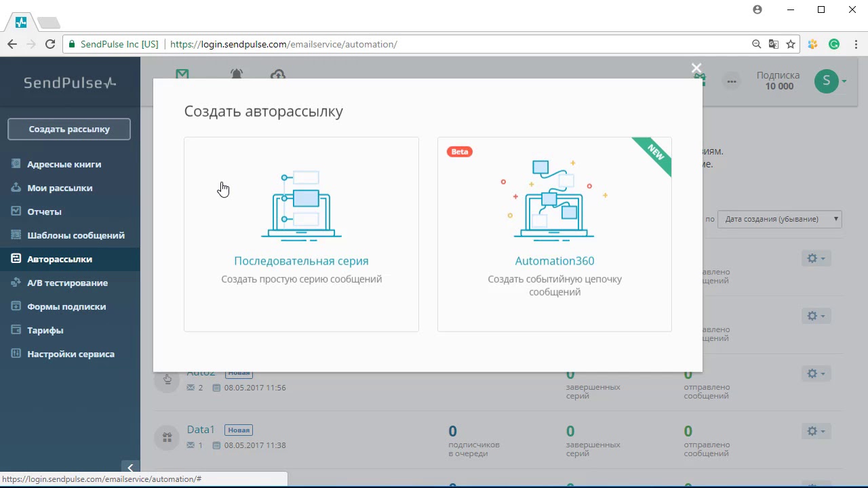
Task: Click the Отчеты sidebar icon
Action: coord(16,211)
